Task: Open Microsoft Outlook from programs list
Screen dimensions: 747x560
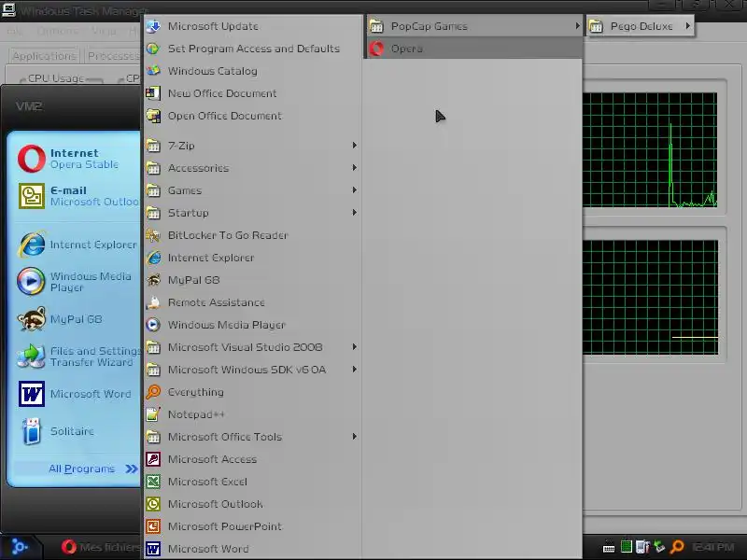Action: (x=252, y=504)
